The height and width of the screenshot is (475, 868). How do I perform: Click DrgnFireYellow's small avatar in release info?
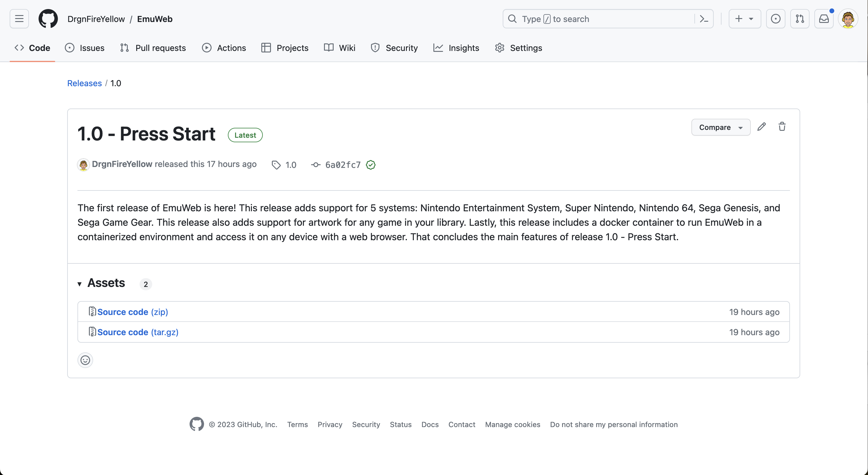pyautogui.click(x=83, y=165)
